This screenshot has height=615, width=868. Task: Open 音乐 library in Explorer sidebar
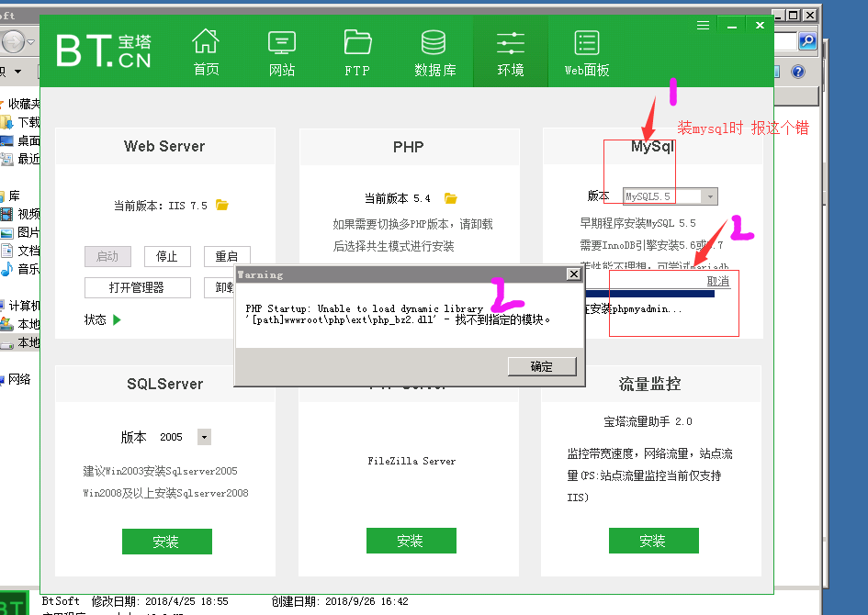tap(21, 269)
